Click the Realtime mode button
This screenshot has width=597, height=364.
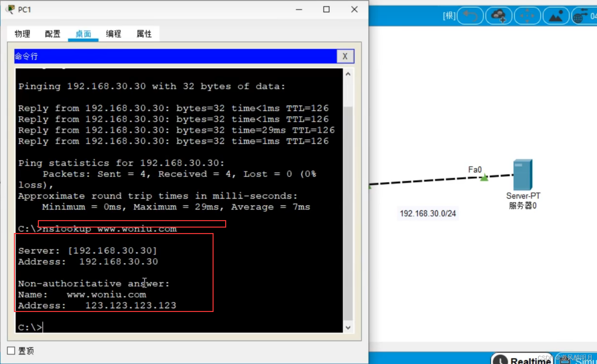[522, 359]
